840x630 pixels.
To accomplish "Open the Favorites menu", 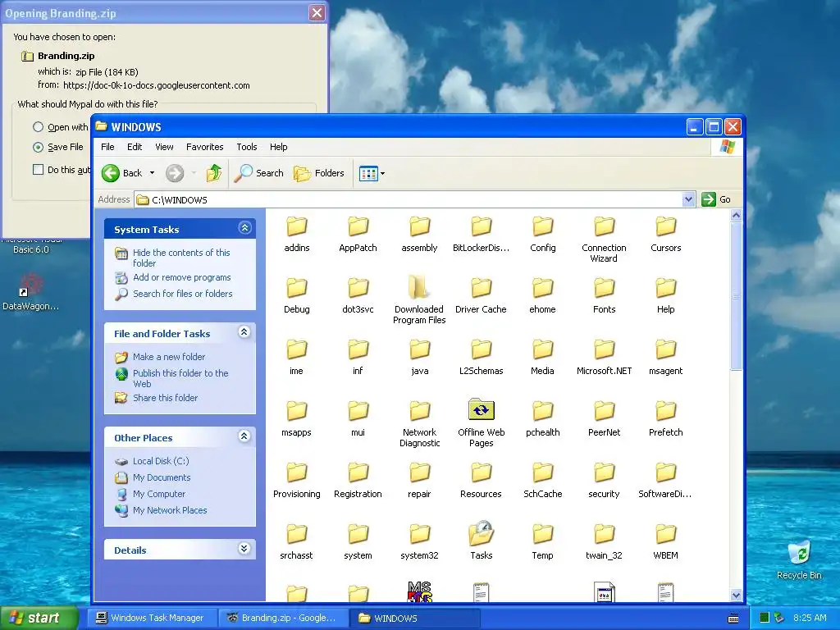I will 204,147.
